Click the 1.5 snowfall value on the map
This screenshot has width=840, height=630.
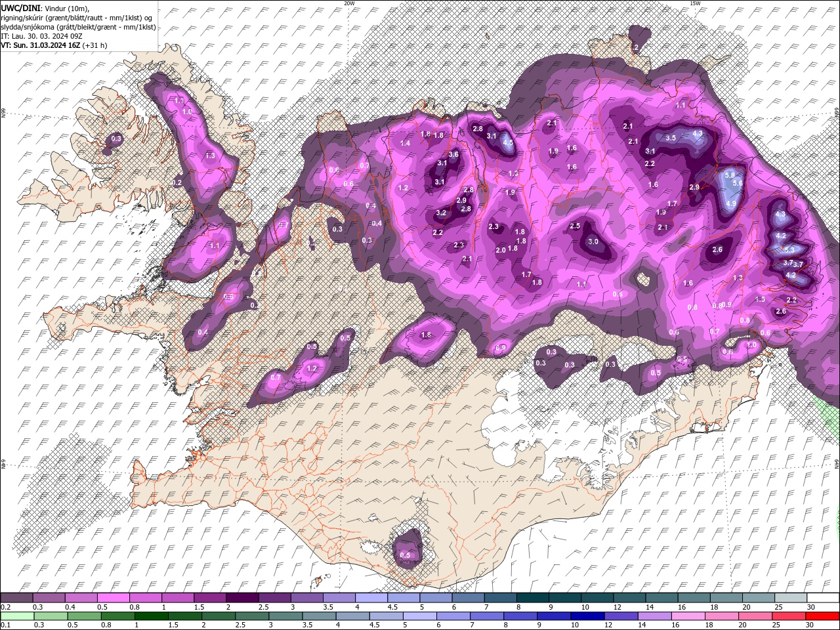(x=760, y=299)
